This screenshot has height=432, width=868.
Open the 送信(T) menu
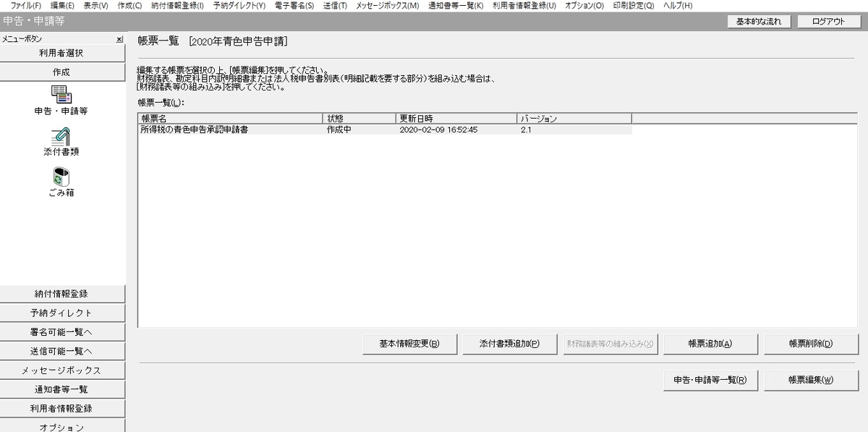335,6
